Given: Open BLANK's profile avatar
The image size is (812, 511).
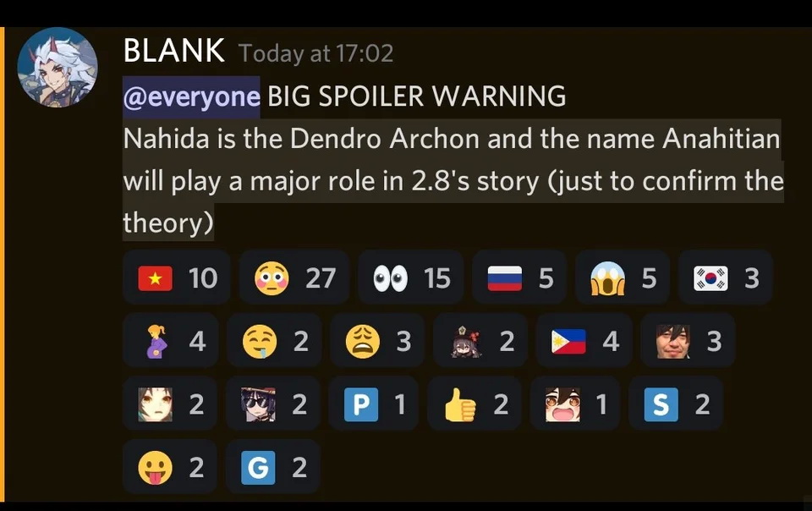Looking at the screenshot, I should click(58, 68).
